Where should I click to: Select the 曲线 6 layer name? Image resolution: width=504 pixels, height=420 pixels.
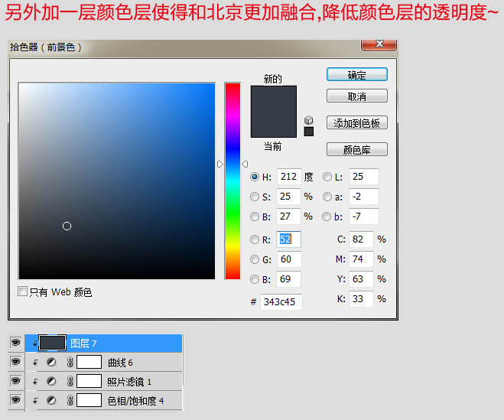120,363
